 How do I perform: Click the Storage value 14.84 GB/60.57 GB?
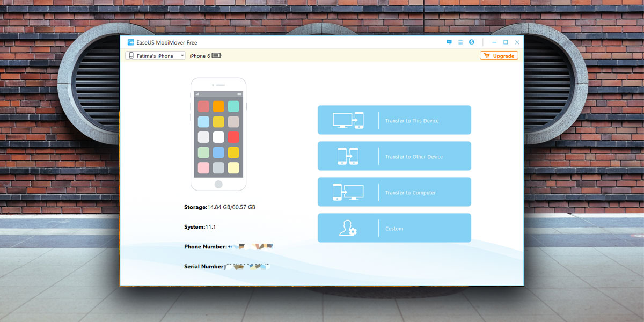coord(231,207)
